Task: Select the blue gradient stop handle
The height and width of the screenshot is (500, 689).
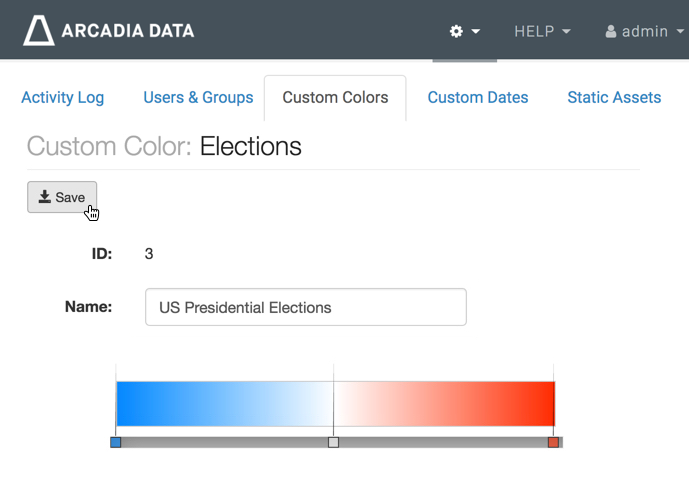Action: [x=116, y=442]
